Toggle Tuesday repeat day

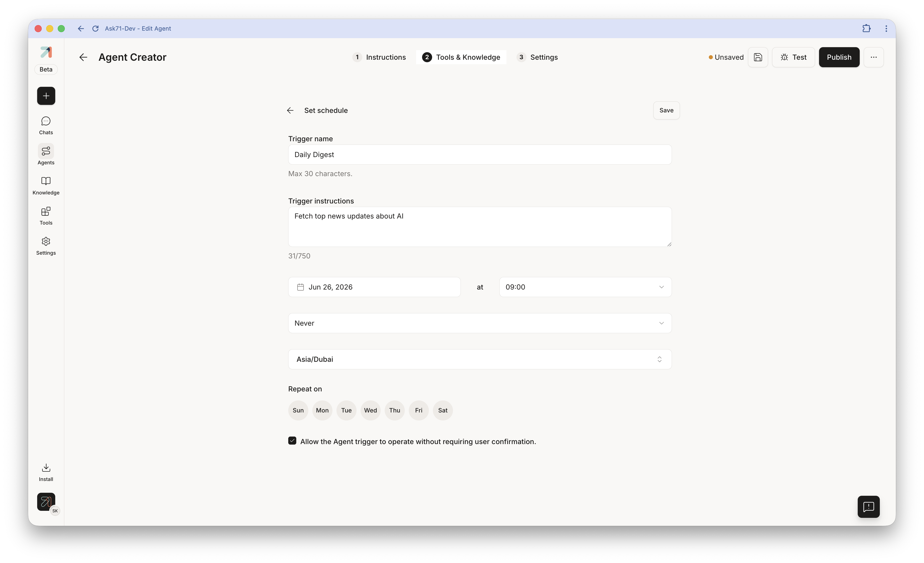(346, 410)
